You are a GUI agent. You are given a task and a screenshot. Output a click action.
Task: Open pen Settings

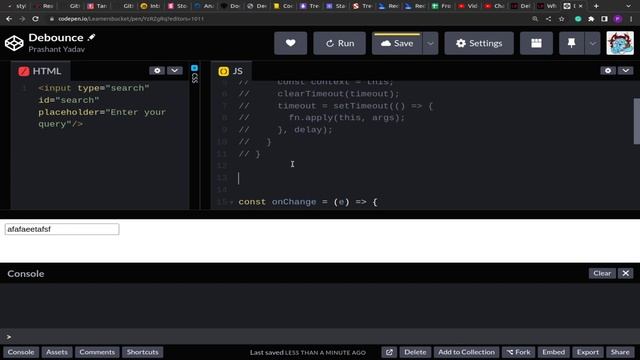click(479, 43)
